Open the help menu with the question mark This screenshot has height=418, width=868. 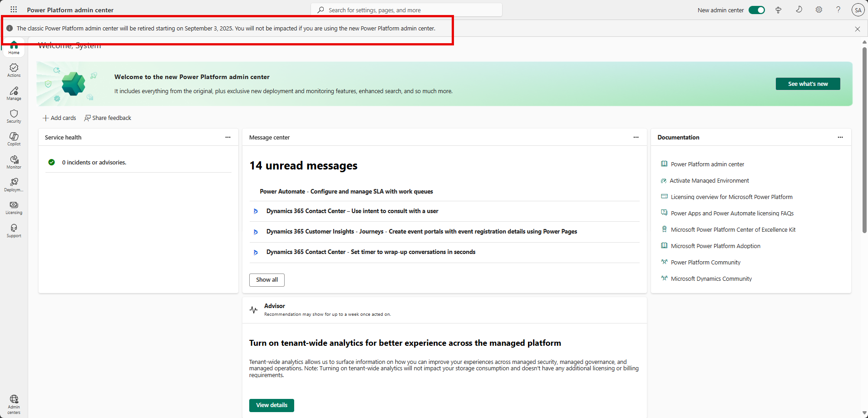click(x=838, y=10)
